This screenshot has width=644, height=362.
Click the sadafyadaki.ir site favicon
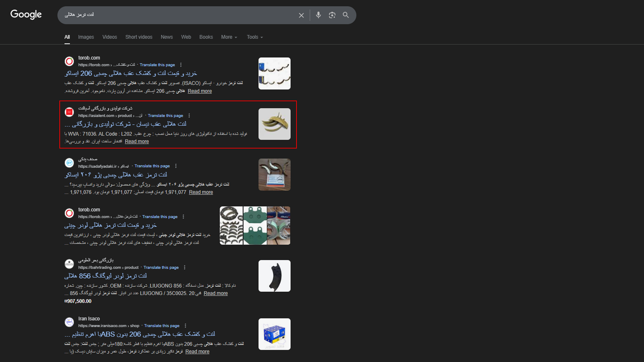point(69,163)
